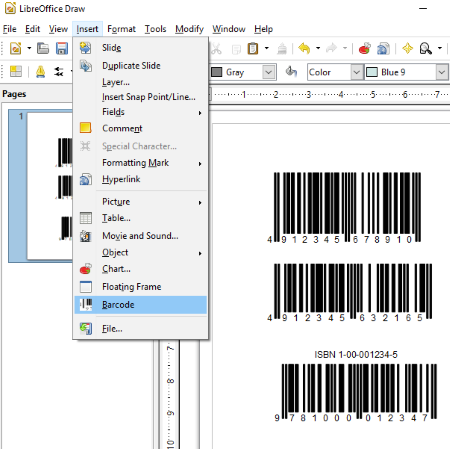Image resolution: width=450 pixels, height=449 pixels.
Task: Click the arrow style icon on second toolbar
Action: coord(59,71)
